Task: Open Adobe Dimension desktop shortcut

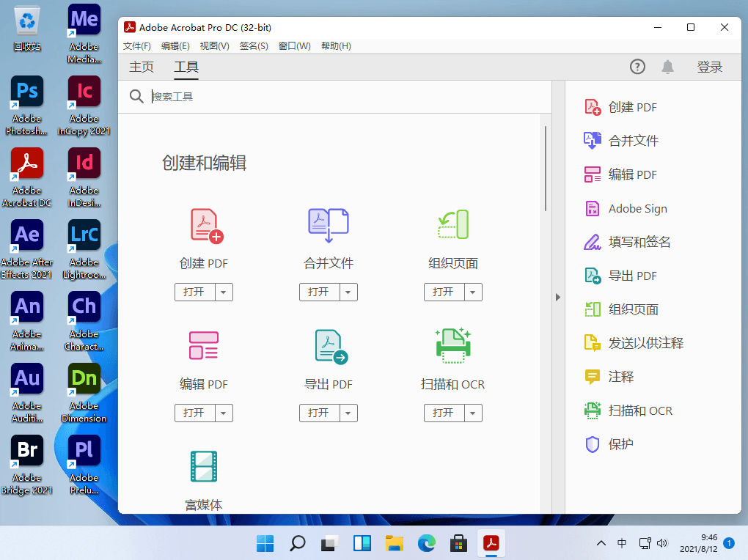Action: tap(84, 393)
